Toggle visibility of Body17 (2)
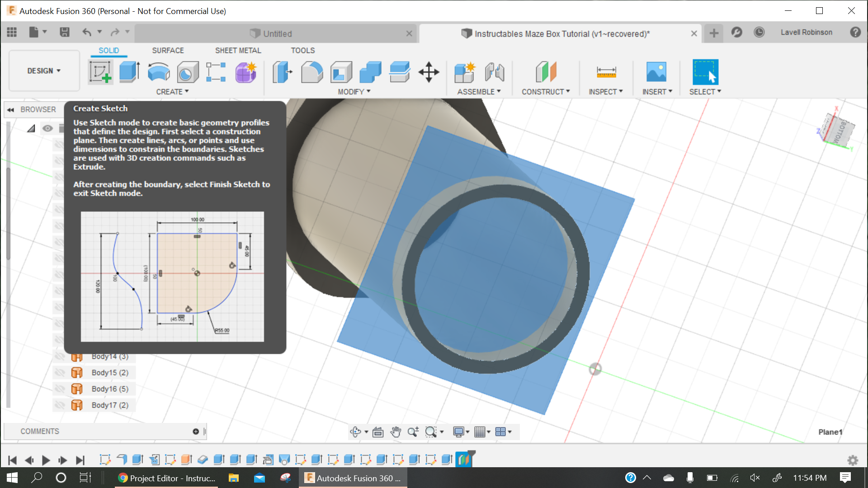 point(59,405)
